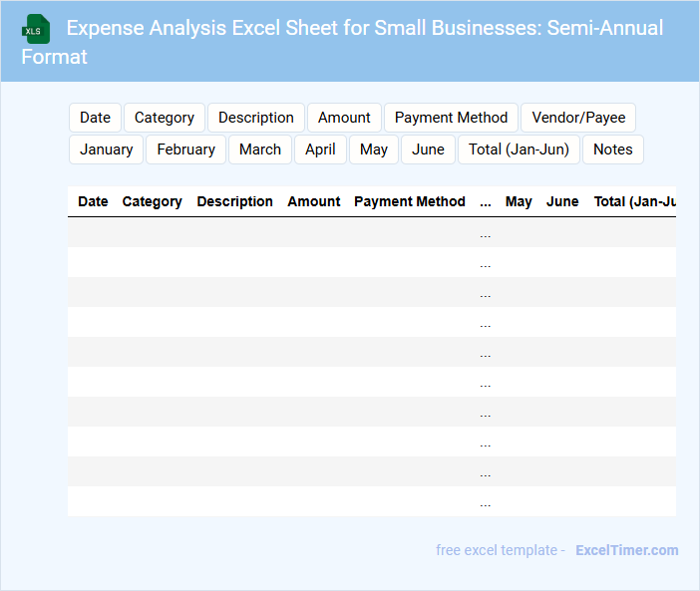Click the ellipsis column header in table

coord(486,201)
